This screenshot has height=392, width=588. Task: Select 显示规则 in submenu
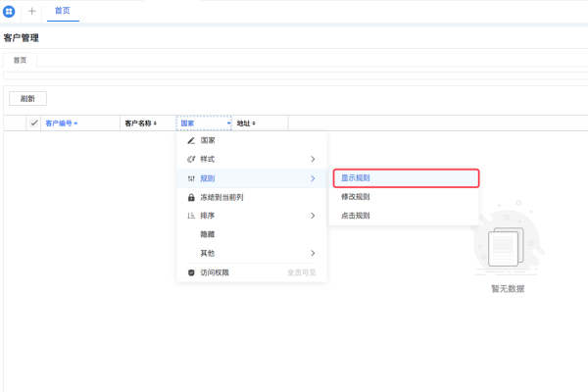[x=406, y=178]
